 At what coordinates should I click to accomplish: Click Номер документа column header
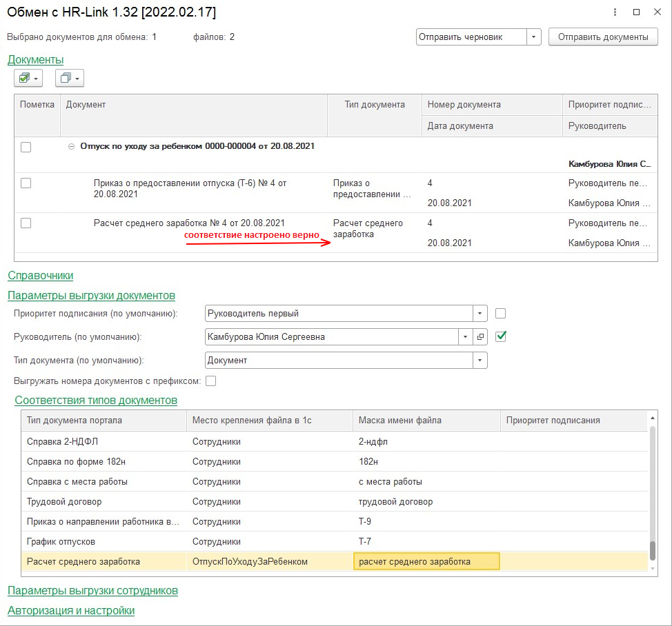pyautogui.click(x=492, y=105)
